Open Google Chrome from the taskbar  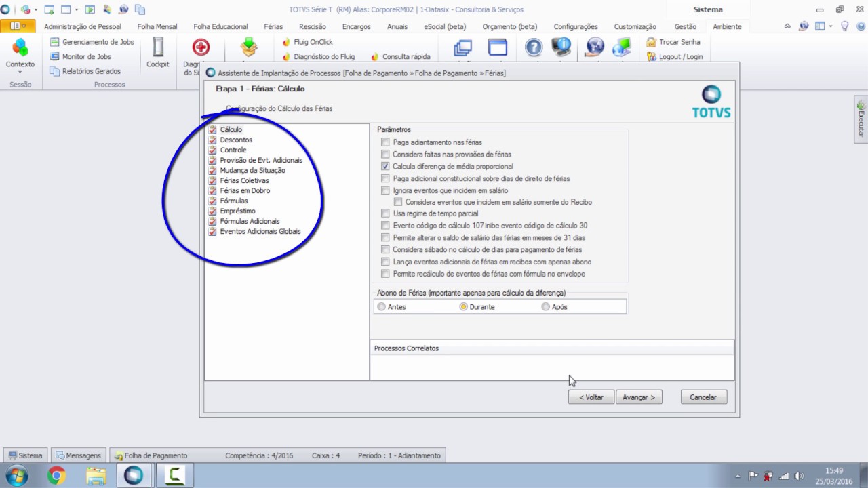[57, 476]
